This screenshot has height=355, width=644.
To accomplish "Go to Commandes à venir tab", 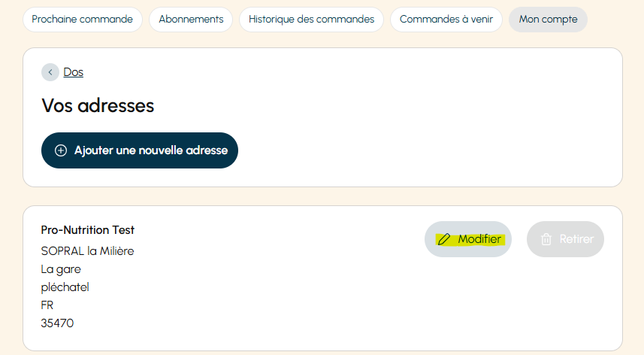I will pyautogui.click(x=446, y=20).
